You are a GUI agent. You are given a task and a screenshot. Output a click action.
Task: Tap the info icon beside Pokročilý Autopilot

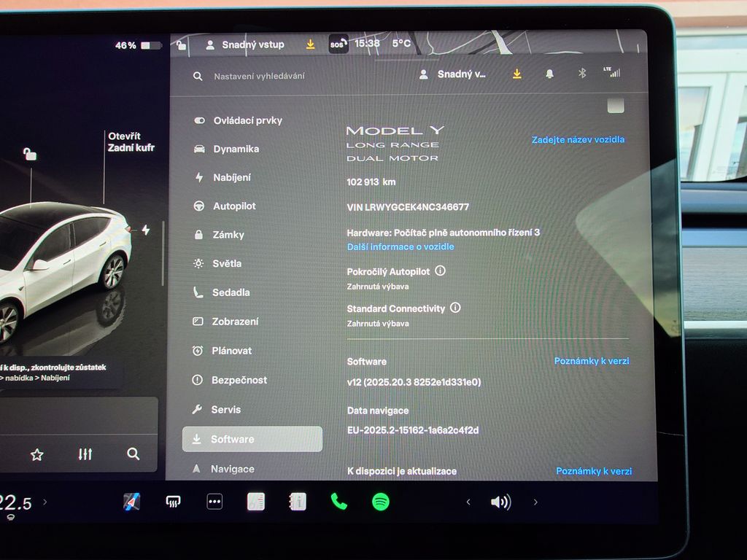tap(440, 271)
